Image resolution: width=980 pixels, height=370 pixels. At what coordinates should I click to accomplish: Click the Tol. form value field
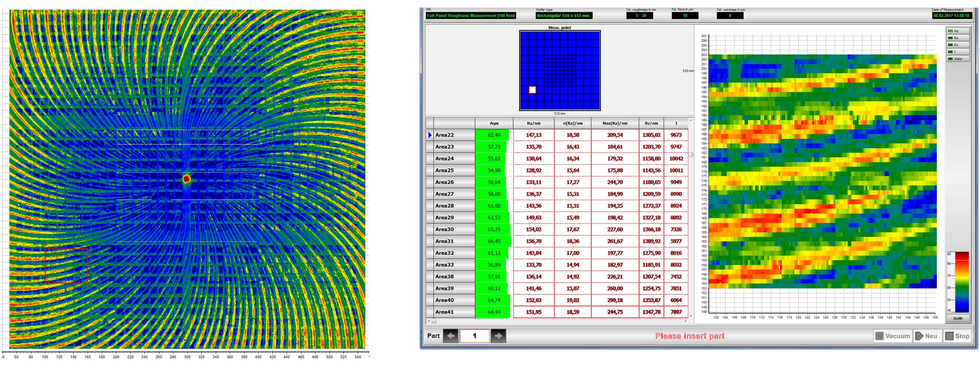[685, 16]
